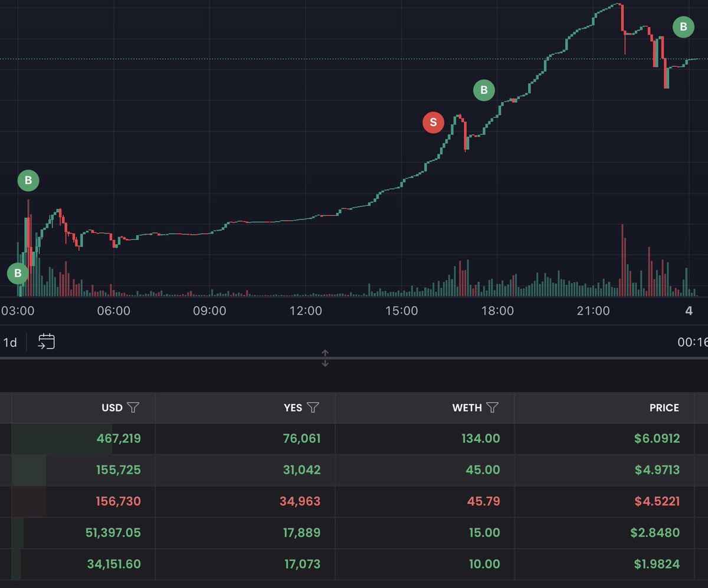The height and width of the screenshot is (588, 708).
Task: Click the upper B buy marker near 03:00
Action: point(28,180)
